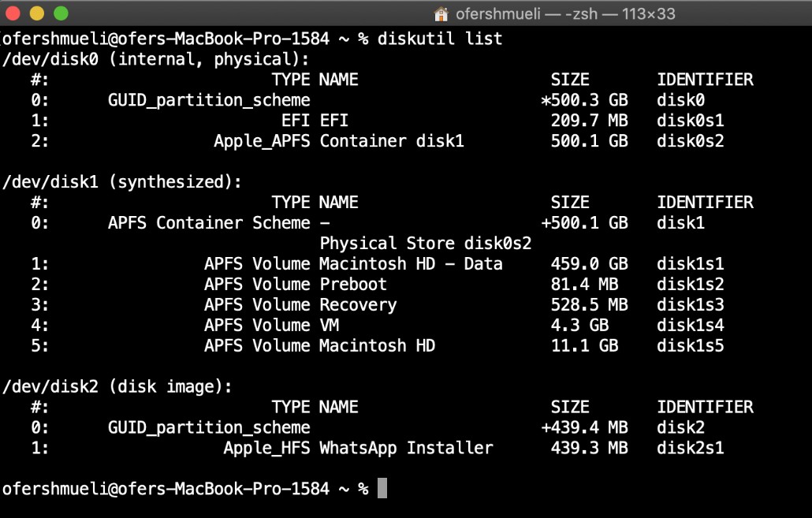
Task: Click 'Apple_APFS Container disk1' row text
Action: 339,141
